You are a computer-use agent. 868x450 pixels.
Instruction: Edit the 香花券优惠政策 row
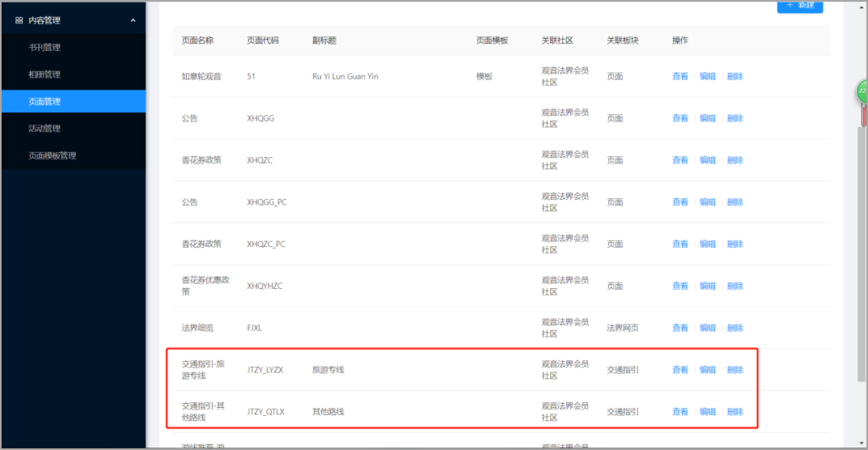coord(708,286)
